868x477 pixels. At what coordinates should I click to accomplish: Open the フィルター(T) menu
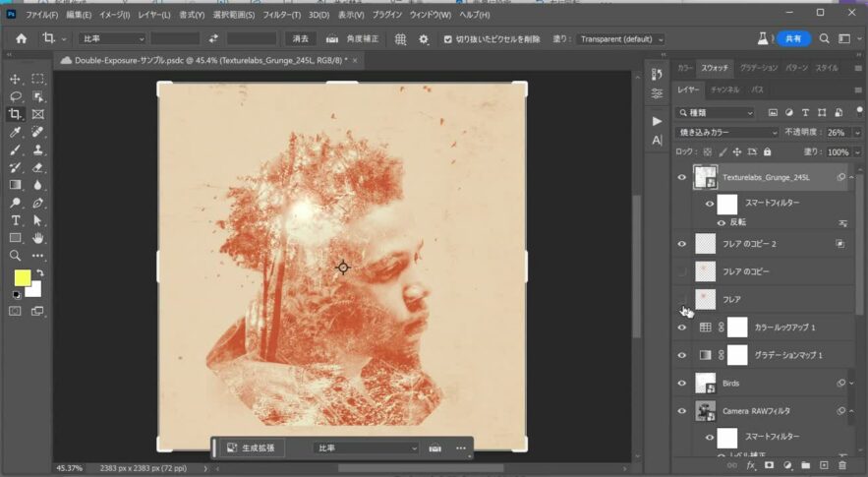coord(282,15)
